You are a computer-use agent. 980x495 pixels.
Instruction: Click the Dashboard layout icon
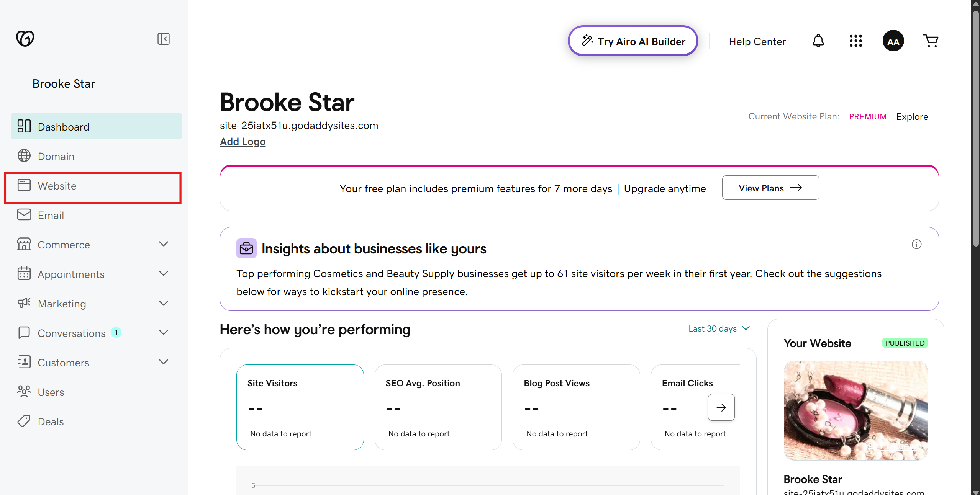click(x=24, y=126)
